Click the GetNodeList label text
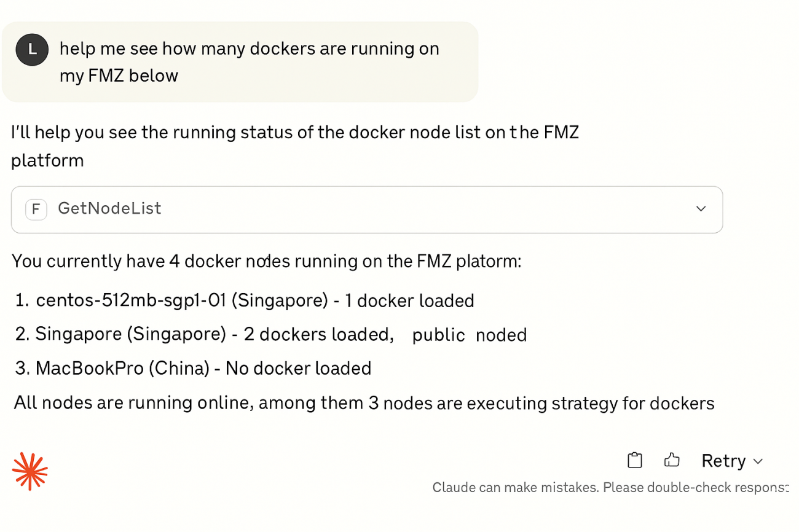The image size is (799, 532). click(109, 209)
